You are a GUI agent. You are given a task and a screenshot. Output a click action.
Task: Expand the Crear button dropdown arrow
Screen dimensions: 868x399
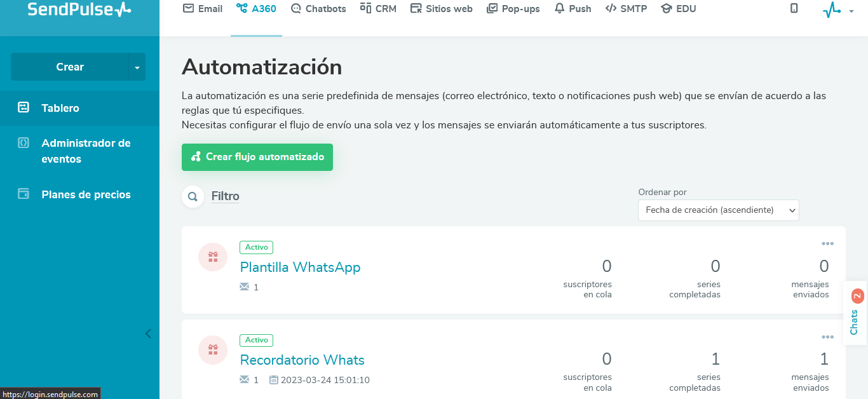point(138,66)
